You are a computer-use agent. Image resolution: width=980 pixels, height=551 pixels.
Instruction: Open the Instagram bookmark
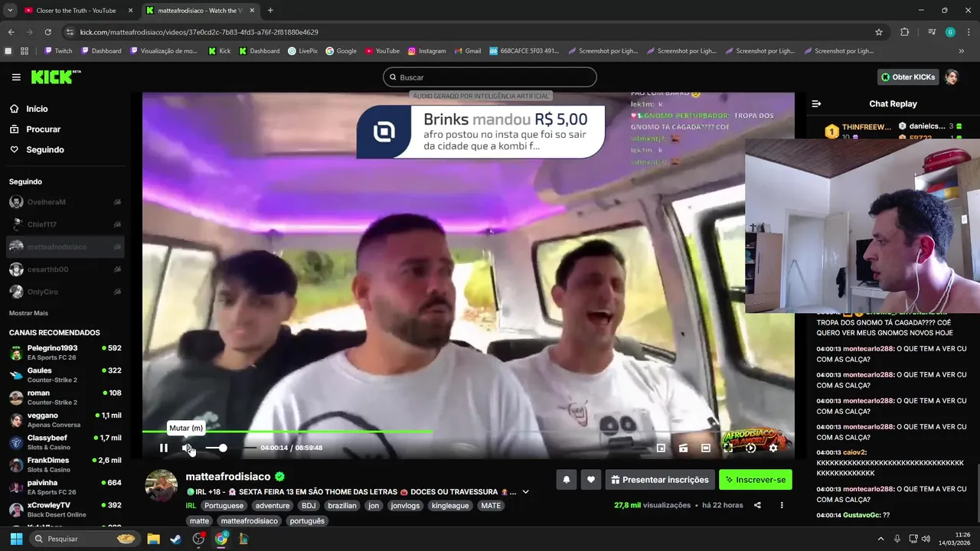pos(426,51)
